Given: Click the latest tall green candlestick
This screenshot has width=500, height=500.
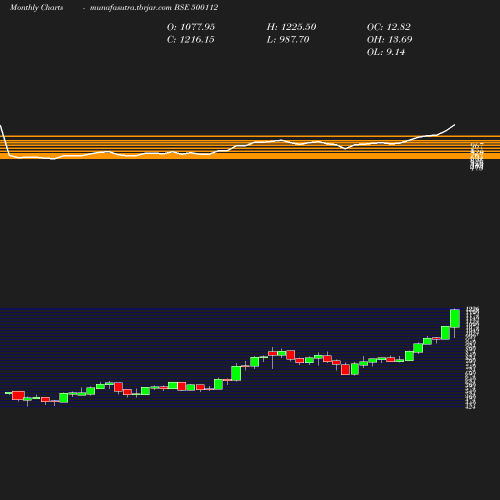Looking at the screenshot, I should coord(455,318).
